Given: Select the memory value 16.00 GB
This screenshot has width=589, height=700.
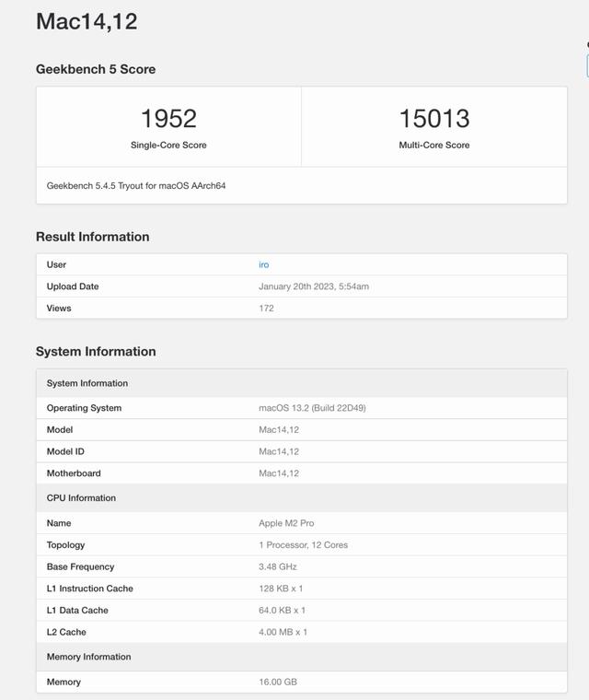Looking at the screenshot, I should pos(278,682).
